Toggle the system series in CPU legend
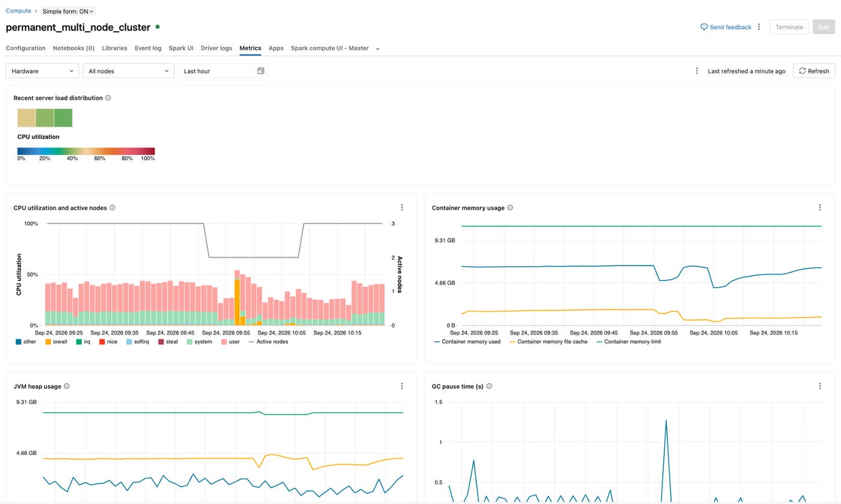841x504 pixels. point(199,342)
